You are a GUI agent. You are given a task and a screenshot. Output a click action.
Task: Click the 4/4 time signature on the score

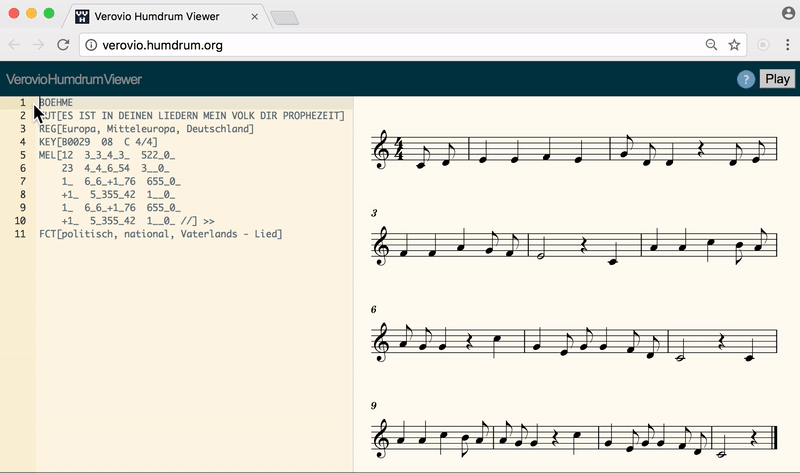pyautogui.click(x=399, y=149)
